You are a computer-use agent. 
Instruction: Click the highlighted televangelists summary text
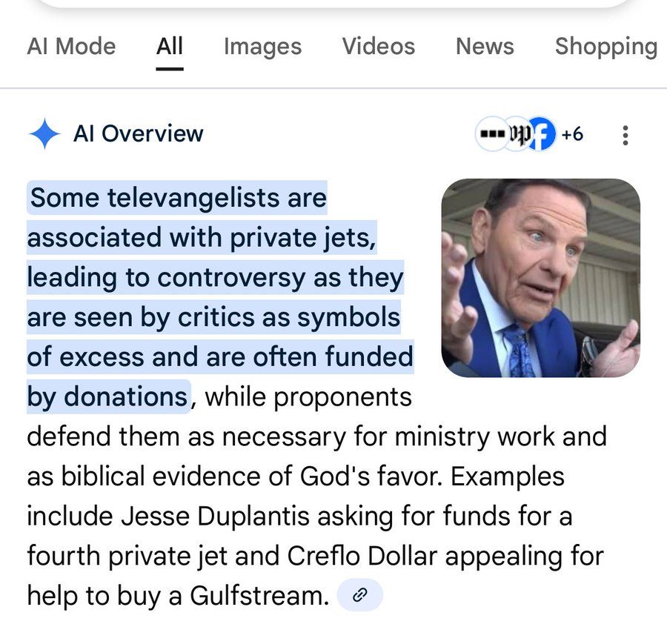pyautogui.click(x=220, y=297)
